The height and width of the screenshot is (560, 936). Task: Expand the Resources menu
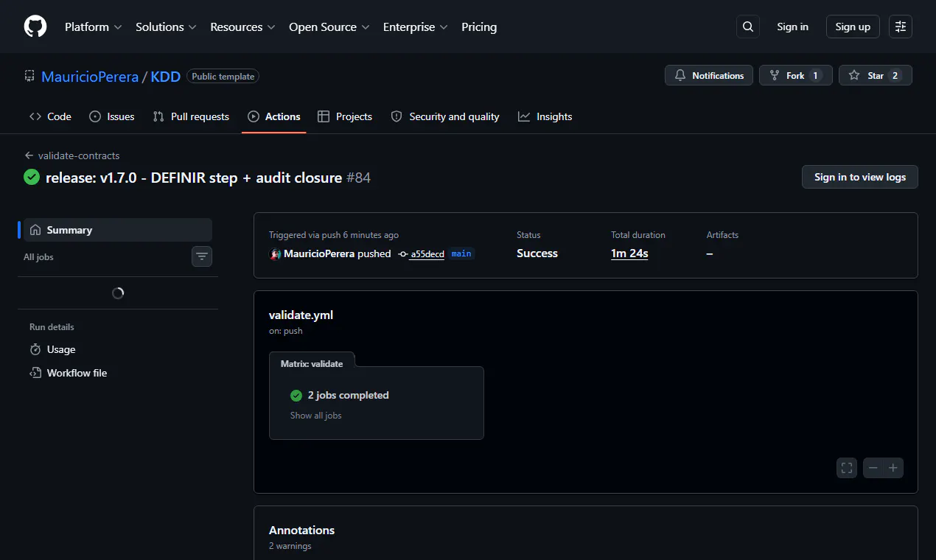(242, 27)
